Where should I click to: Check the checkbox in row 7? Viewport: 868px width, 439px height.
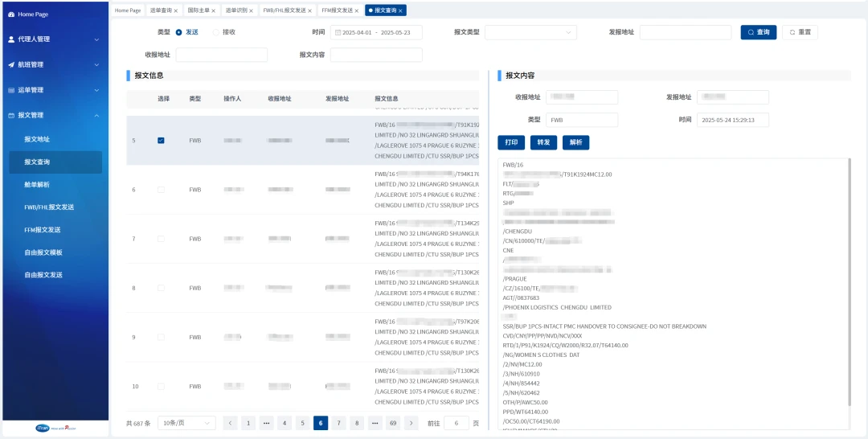pyautogui.click(x=161, y=239)
